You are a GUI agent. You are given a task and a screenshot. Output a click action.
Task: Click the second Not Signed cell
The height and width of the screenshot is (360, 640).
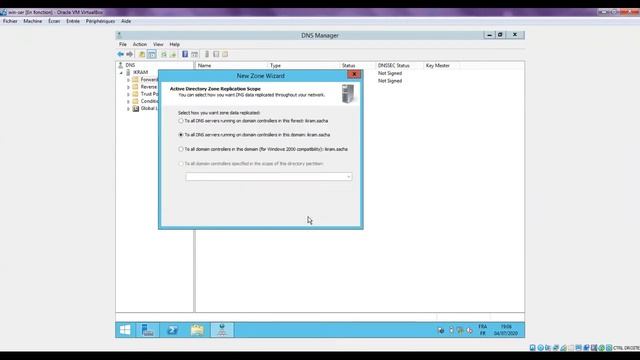pos(390,81)
